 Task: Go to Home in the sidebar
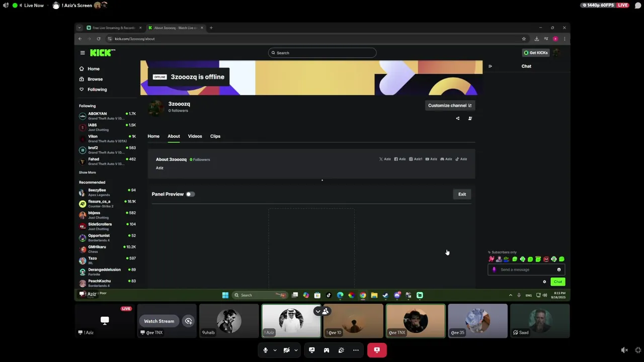click(x=90, y=69)
